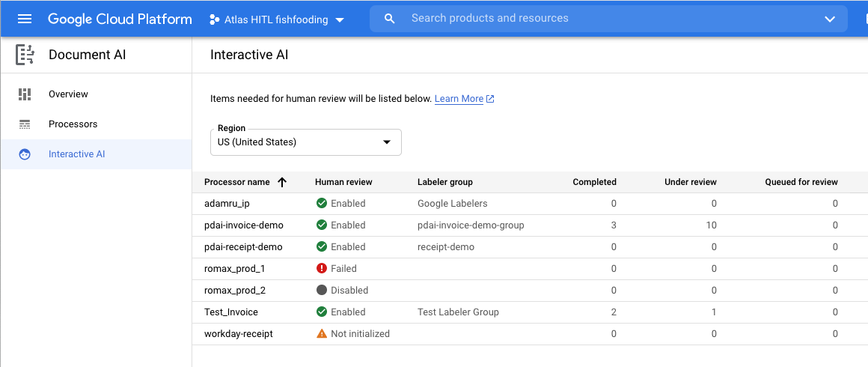Click the Google Cloud Platform title

point(120,19)
